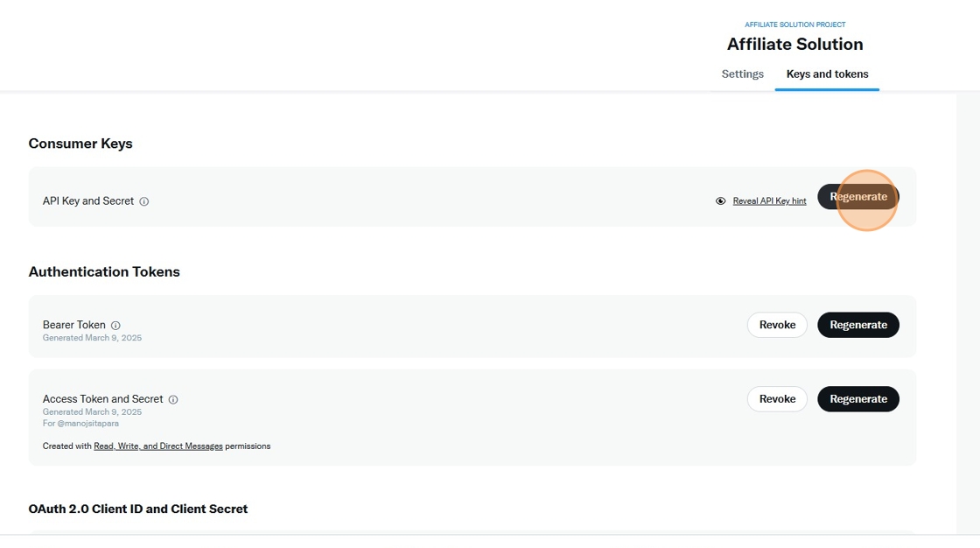View info icon next to Access Token and Secret

tap(173, 399)
